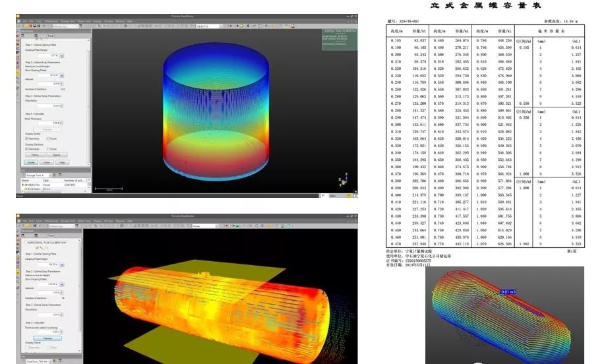The height and width of the screenshot is (364, 608).
Task: Click the red icon in upper main toolbar
Action: point(30,26)
